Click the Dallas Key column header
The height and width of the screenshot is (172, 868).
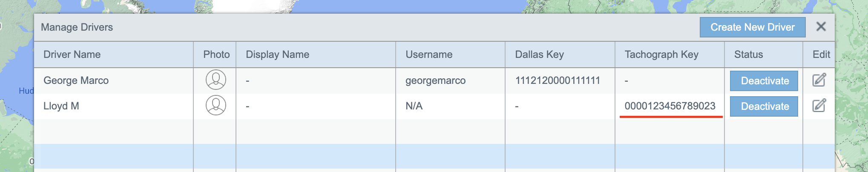click(x=539, y=54)
